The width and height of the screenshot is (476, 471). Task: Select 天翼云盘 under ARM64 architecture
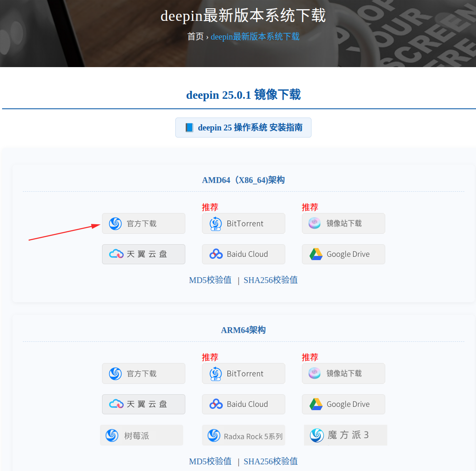144,404
